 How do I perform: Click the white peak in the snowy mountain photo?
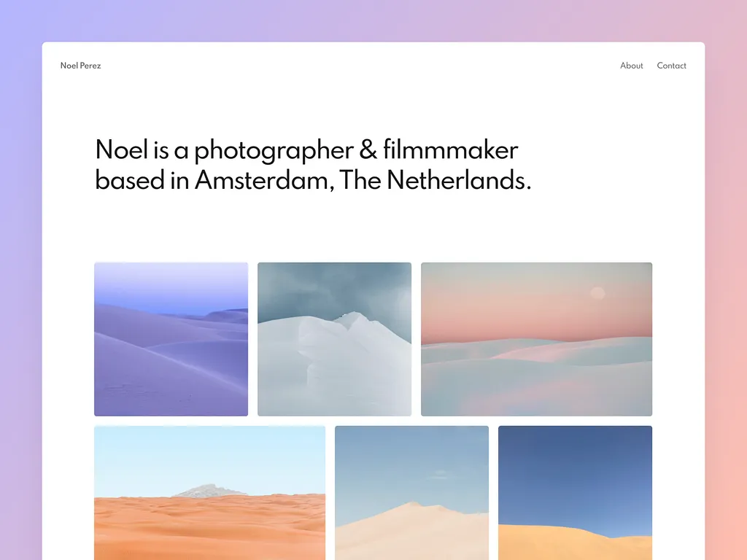354,316
